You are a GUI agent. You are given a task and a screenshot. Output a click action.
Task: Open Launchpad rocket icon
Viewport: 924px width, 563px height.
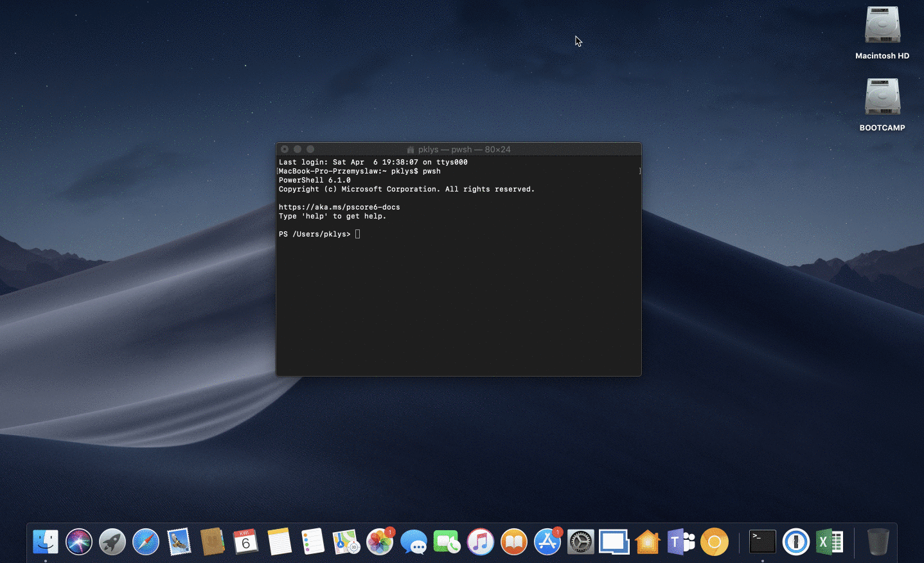(x=112, y=542)
